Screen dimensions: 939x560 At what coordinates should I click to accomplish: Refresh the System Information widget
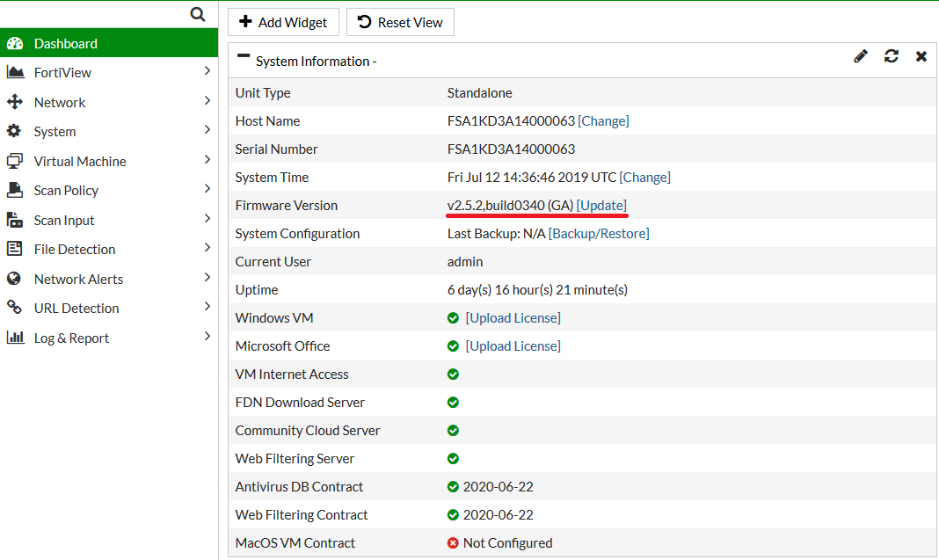[892, 56]
